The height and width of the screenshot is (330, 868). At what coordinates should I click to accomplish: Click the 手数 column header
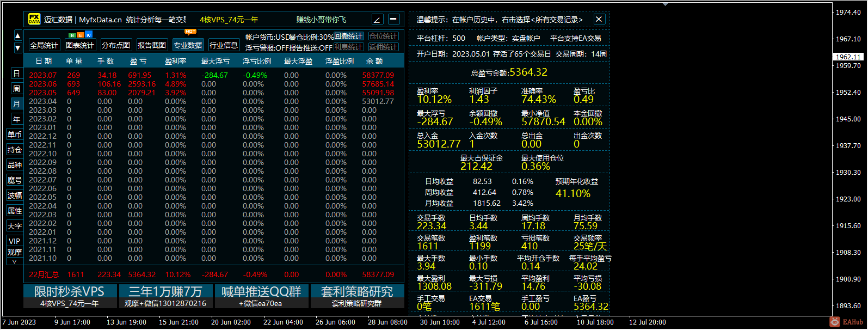tap(106, 61)
